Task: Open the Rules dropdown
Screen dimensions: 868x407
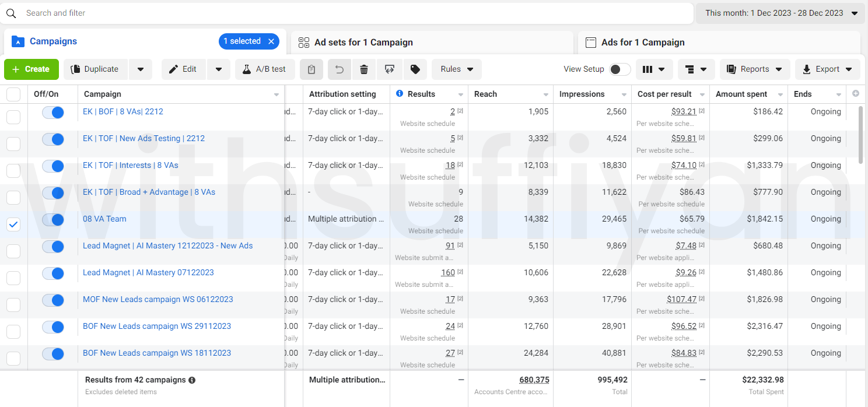Action: point(457,69)
